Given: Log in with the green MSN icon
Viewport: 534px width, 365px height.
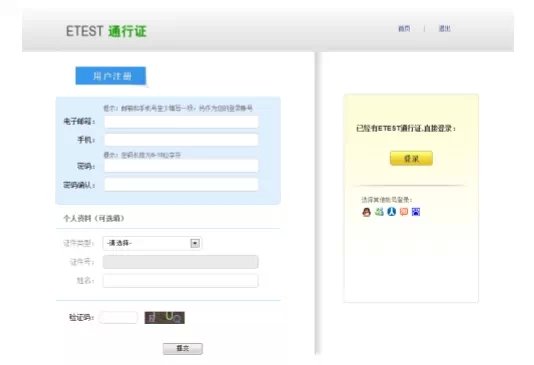Looking at the screenshot, I should coord(379,212).
